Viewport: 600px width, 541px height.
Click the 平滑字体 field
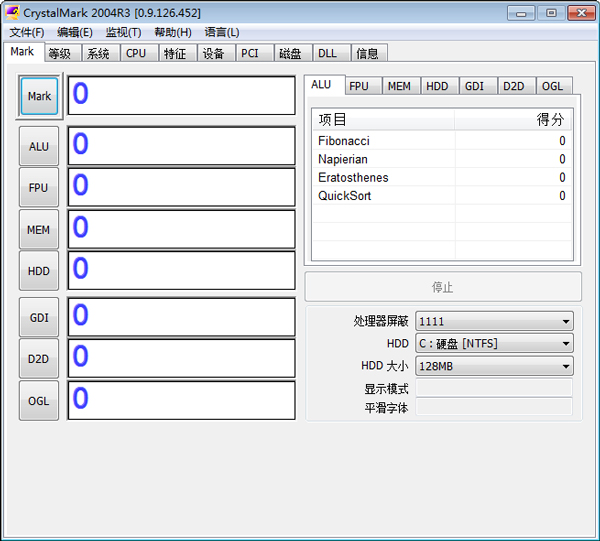494,407
